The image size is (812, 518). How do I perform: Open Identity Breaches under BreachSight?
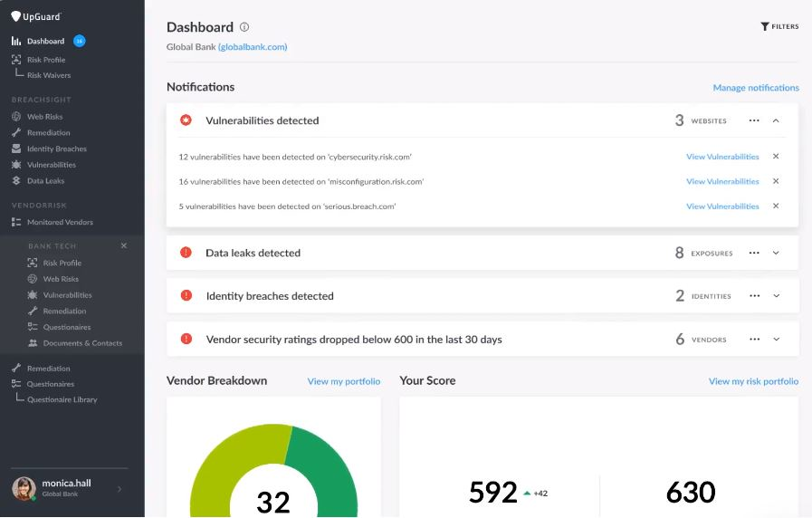(x=57, y=149)
